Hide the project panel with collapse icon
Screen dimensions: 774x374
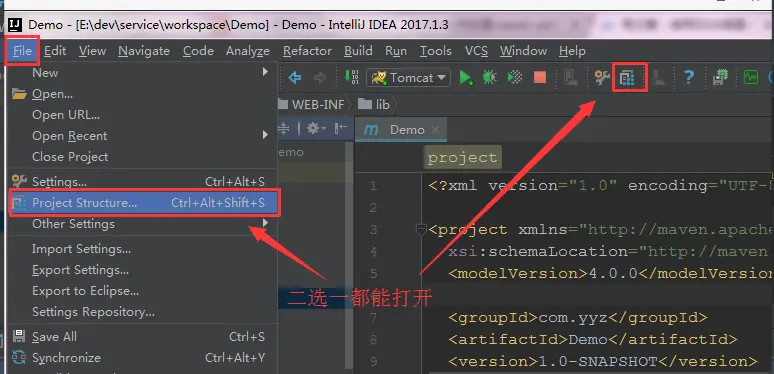[341, 129]
